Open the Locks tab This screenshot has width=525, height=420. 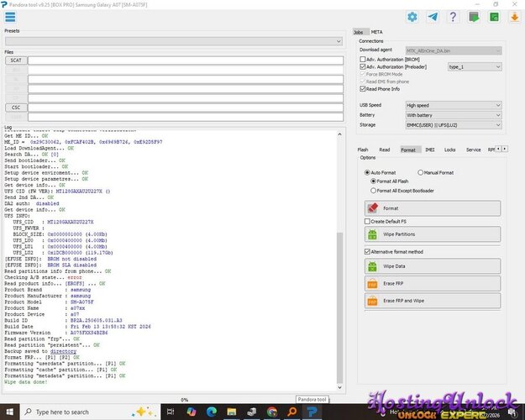tap(449, 150)
